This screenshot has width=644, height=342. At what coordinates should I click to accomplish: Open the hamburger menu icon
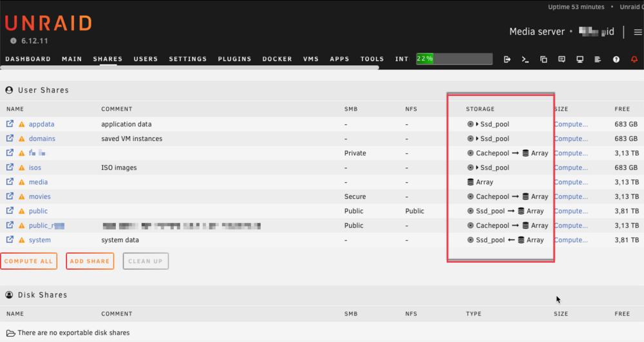tap(638, 32)
